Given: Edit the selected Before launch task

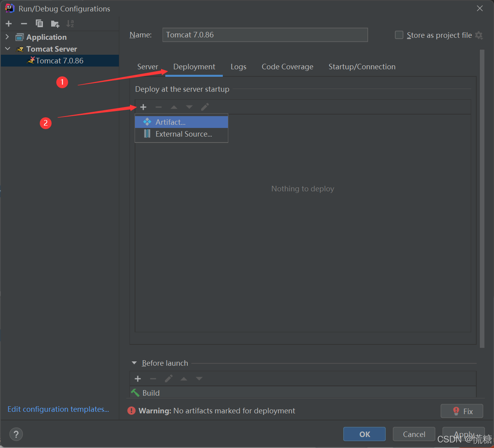Looking at the screenshot, I should [168, 379].
